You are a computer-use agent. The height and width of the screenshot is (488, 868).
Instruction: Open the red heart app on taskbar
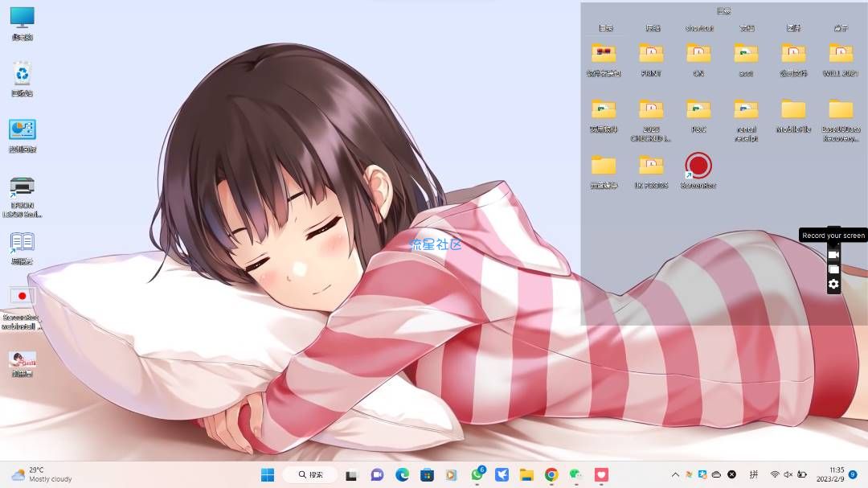[x=601, y=474]
